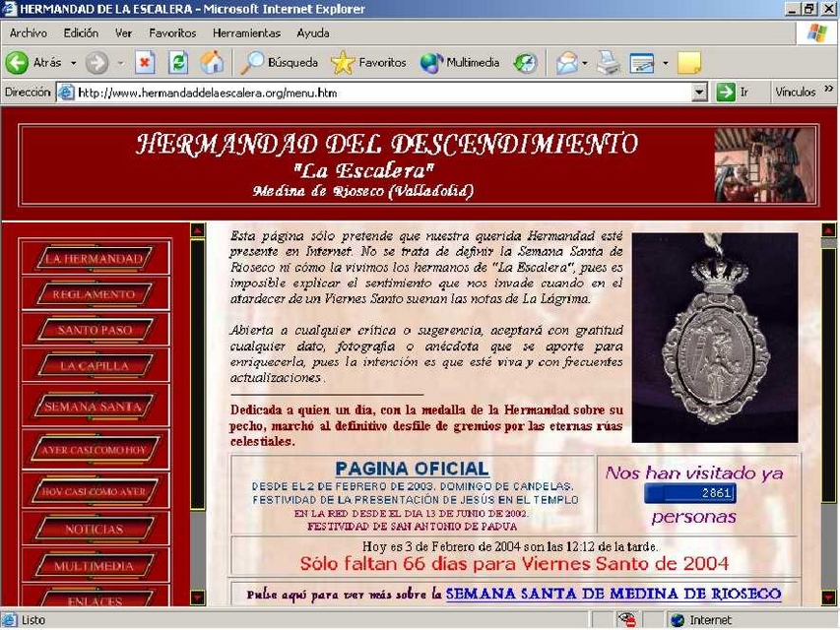Click the Edit page toolbar icon
The image size is (840, 630).
642,63
